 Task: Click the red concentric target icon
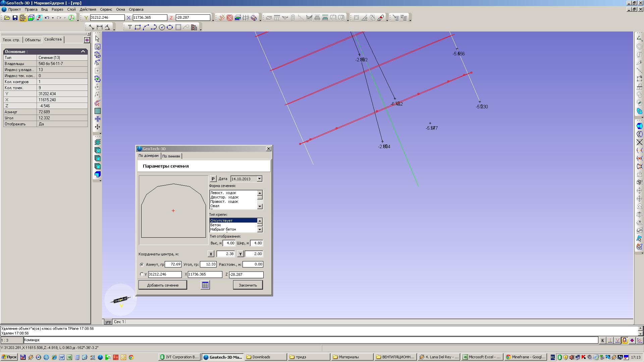(230, 18)
